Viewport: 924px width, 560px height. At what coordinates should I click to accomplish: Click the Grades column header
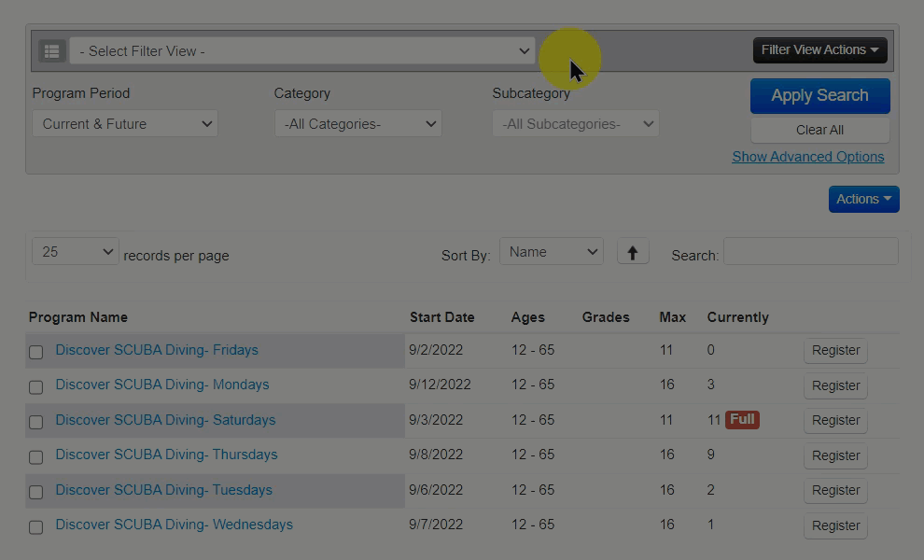coord(606,317)
